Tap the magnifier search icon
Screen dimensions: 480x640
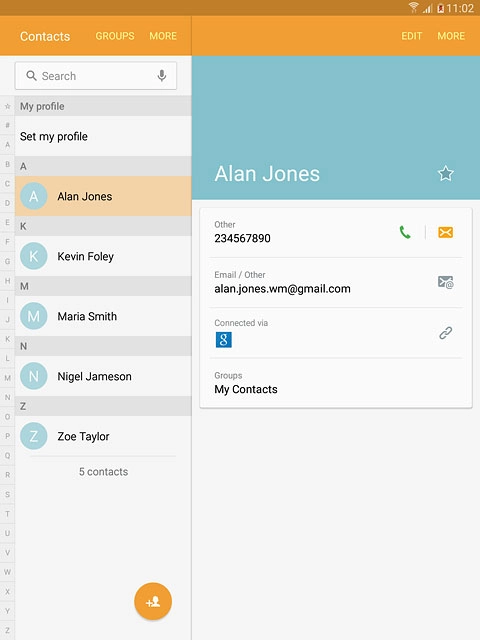point(31,76)
